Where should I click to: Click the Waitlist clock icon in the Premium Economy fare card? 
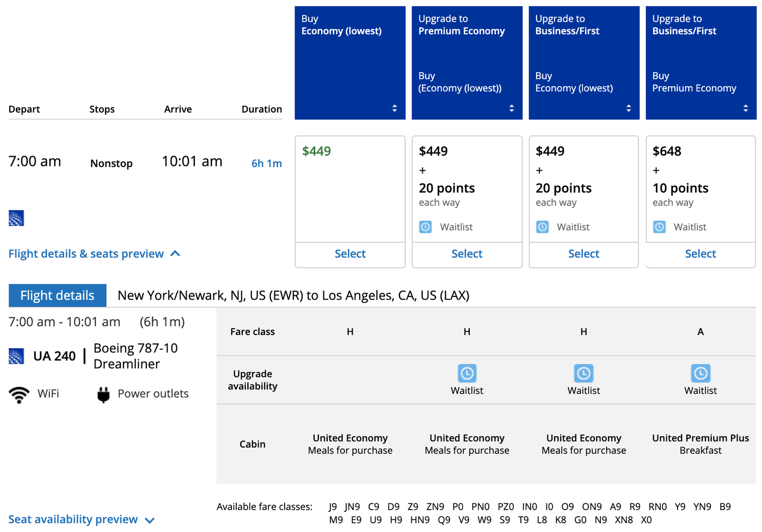[x=425, y=227]
